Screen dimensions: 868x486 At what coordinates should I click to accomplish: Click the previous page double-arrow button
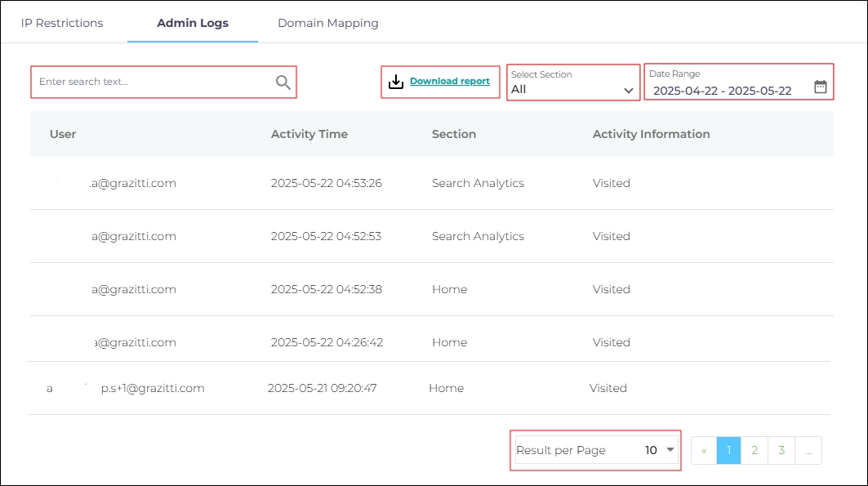coord(704,450)
